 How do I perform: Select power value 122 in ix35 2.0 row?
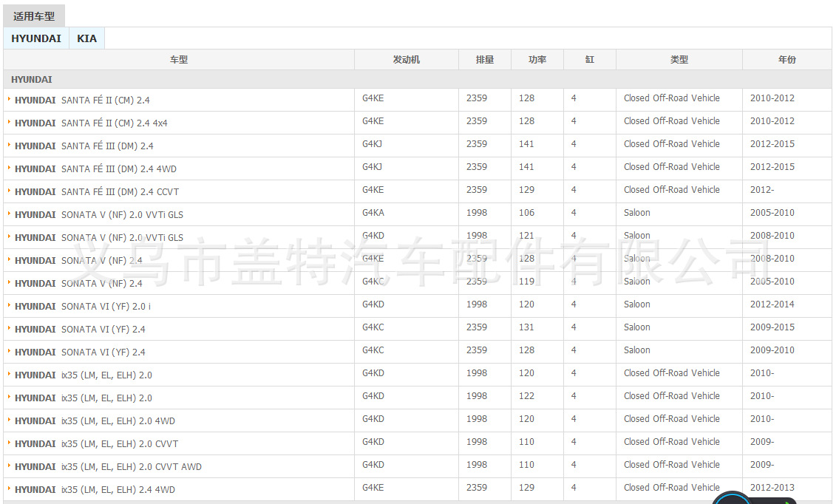pyautogui.click(x=526, y=396)
